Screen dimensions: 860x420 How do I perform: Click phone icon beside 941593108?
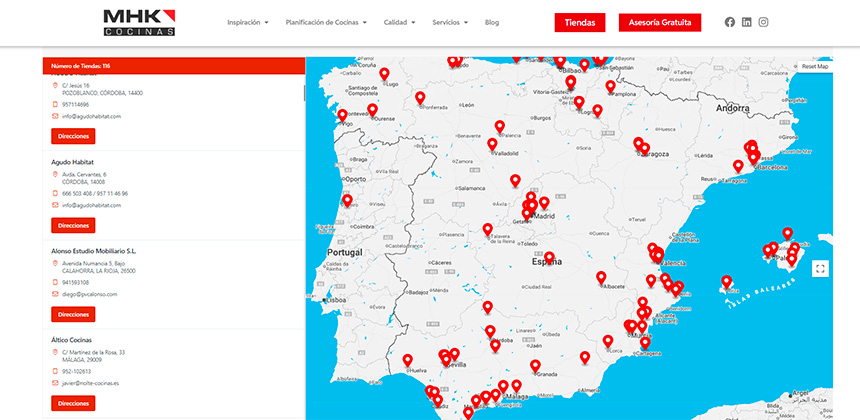pyautogui.click(x=55, y=282)
